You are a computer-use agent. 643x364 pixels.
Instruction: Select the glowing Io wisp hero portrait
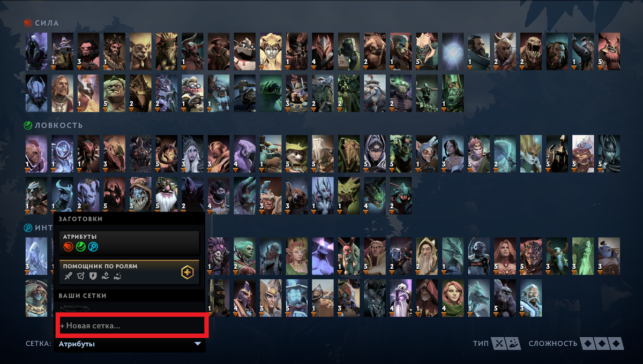pyautogui.click(x=454, y=51)
